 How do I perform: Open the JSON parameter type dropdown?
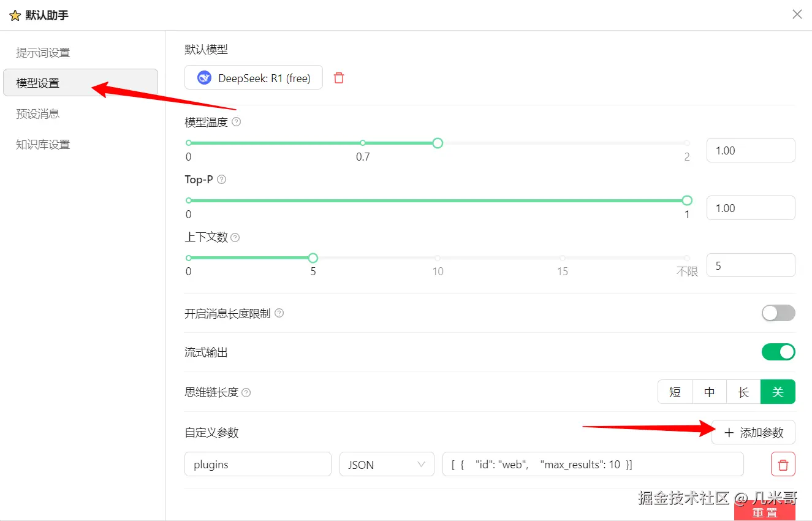click(386, 464)
